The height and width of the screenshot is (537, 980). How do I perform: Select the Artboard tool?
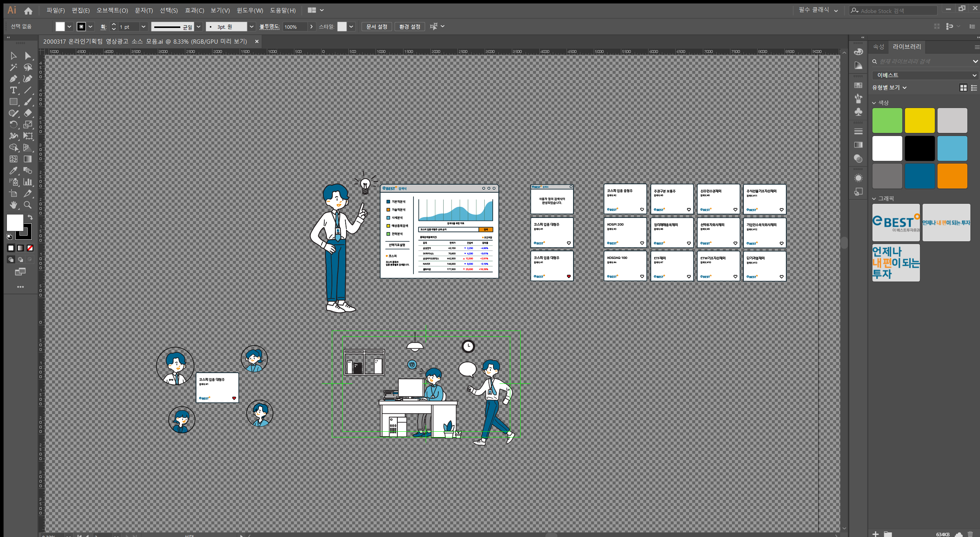click(x=13, y=193)
